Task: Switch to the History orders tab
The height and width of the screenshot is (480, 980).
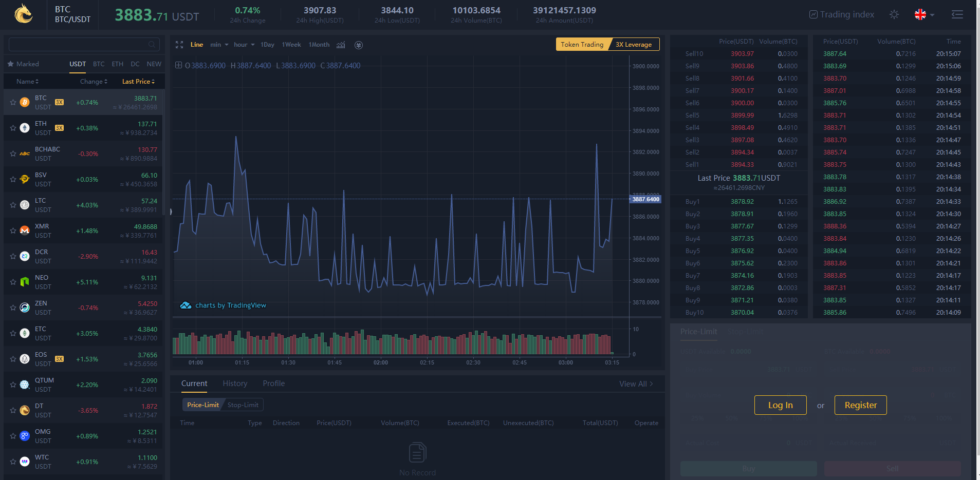Action: (235, 383)
